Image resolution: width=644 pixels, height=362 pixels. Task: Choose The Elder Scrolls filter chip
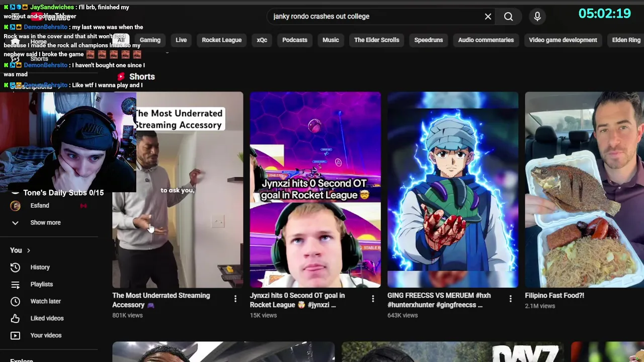376,40
